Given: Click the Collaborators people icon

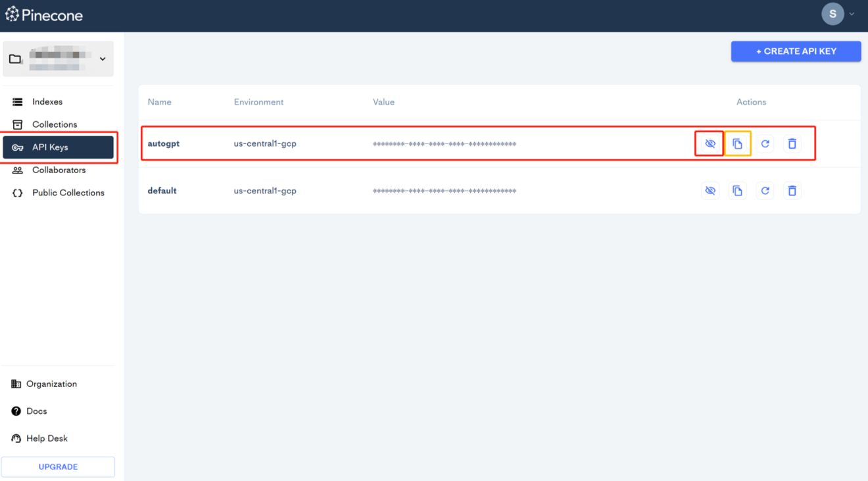Looking at the screenshot, I should click(x=18, y=170).
